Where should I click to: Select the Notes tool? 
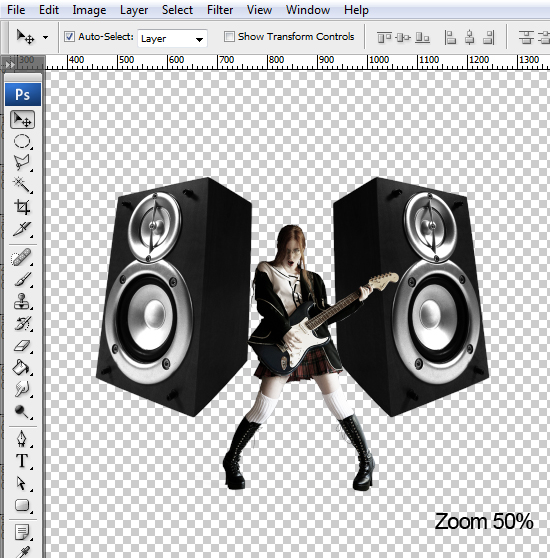point(22,532)
